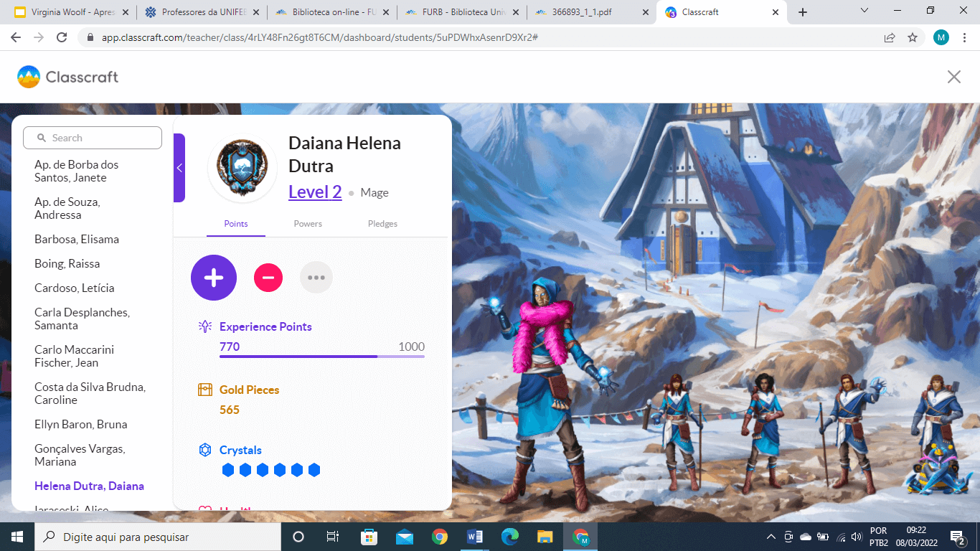
Task: Close the student dashboard with the X
Action: coord(954,77)
